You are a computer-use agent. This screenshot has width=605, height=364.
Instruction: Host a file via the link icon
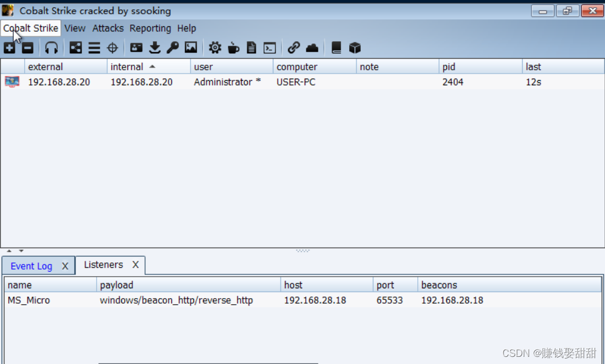point(294,48)
